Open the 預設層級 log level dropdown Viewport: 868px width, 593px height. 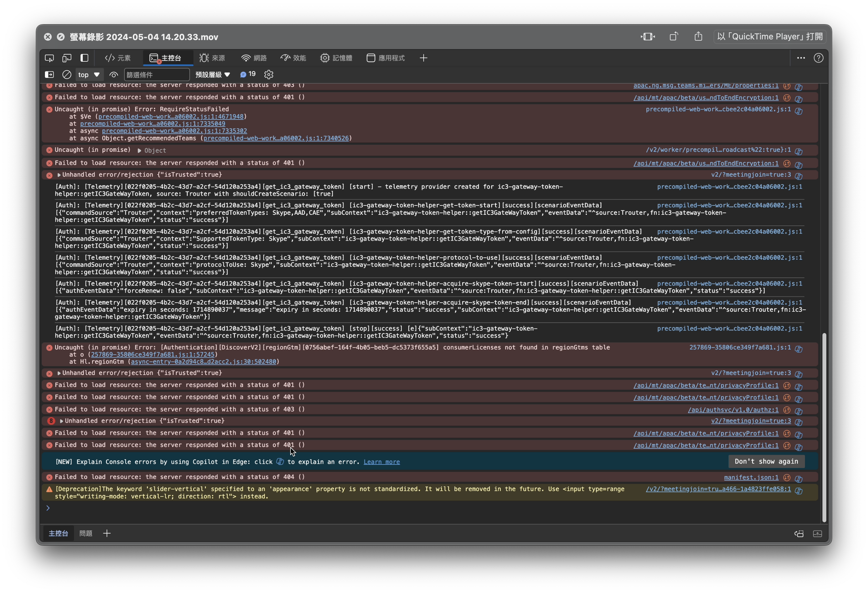coord(213,75)
